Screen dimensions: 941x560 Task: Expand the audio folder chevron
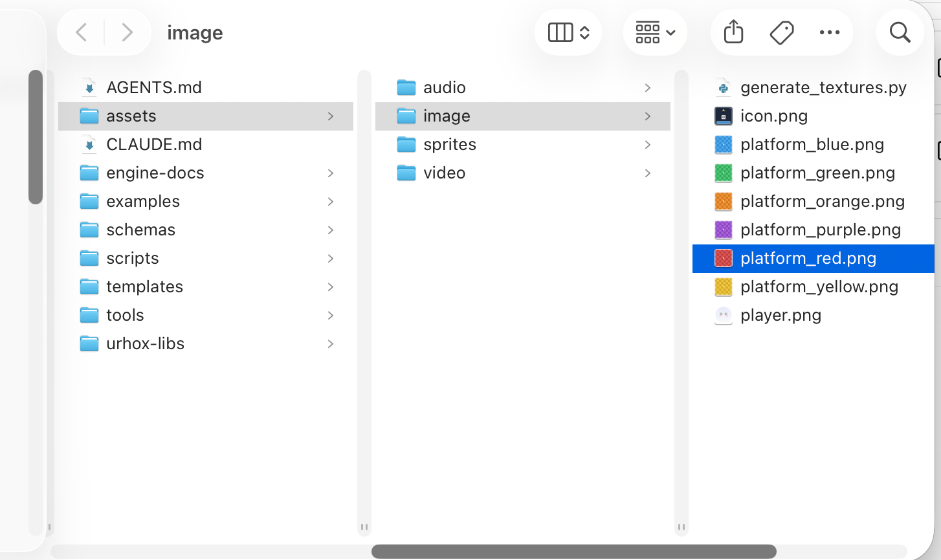click(x=648, y=87)
